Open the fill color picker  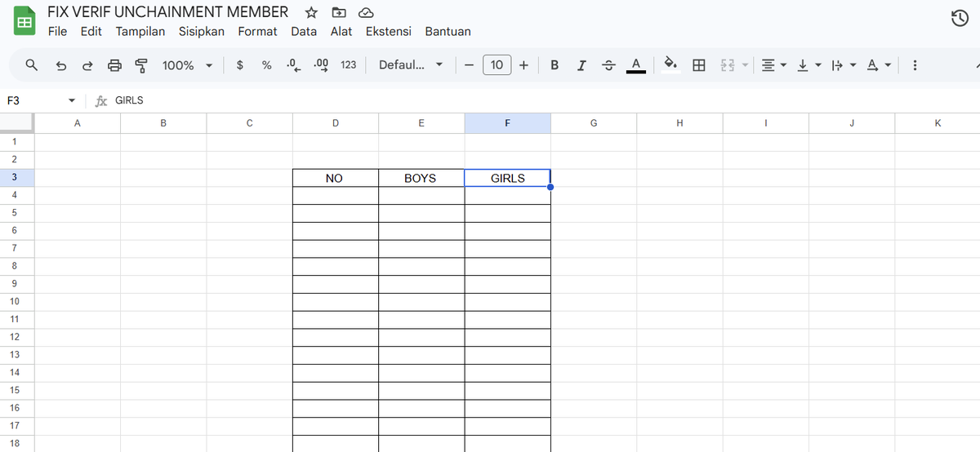coord(670,64)
